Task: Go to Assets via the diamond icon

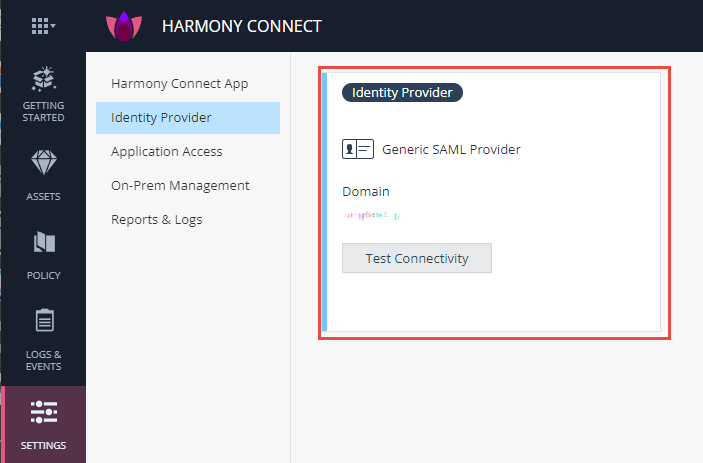Action: [x=43, y=163]
